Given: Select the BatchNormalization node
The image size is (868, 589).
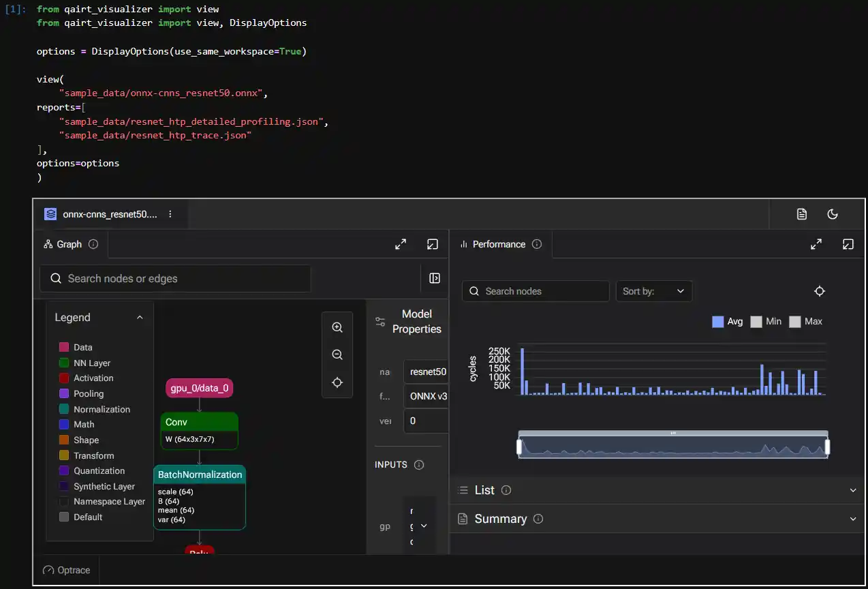Looking at the screenshot, I should 200,498.
